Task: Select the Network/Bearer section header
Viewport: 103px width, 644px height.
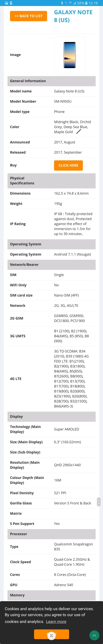Action: (51, 264)
